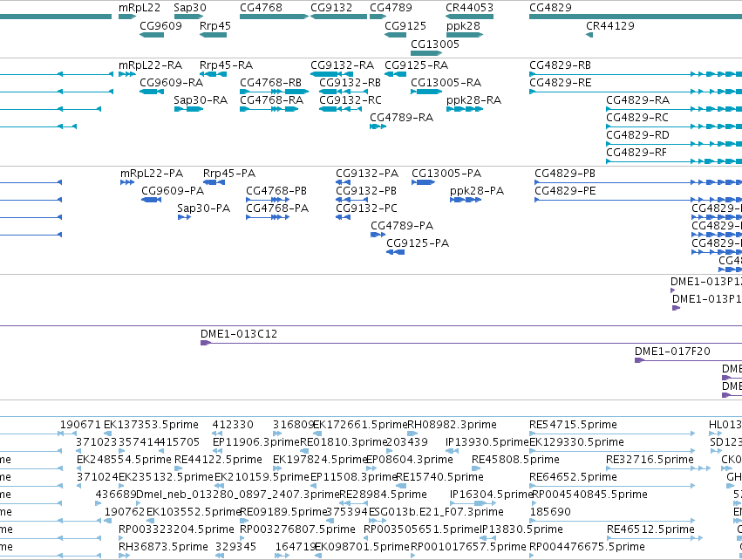Select the mRpL22-PA protein label
The width and height of the screenshot is (742, 560).
(152, 174)
